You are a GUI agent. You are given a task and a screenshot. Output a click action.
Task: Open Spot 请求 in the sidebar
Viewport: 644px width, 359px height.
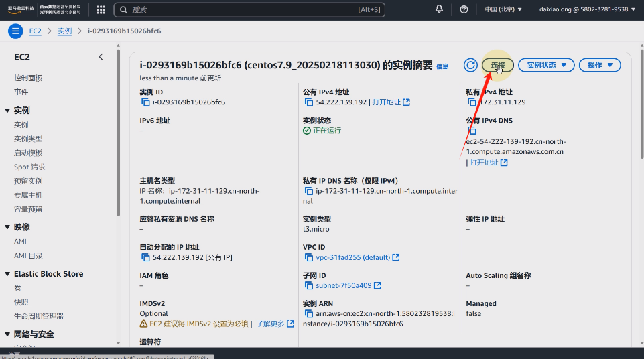29,167
